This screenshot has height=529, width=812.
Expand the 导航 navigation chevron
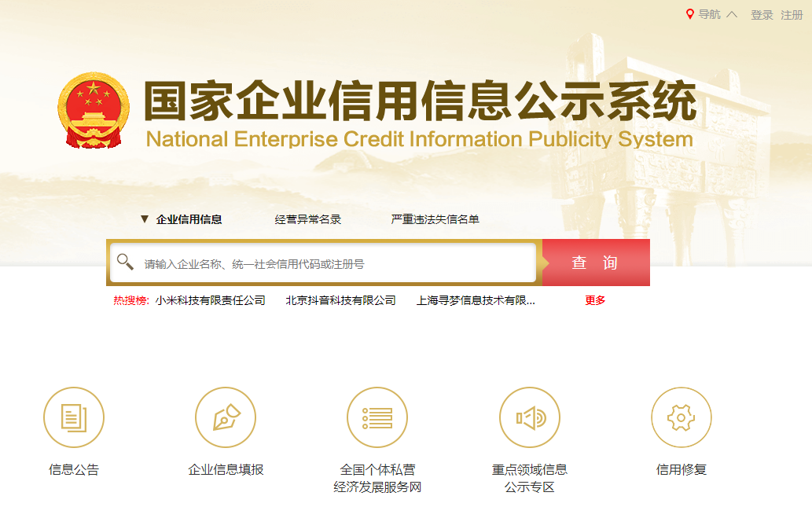tap(731, 14)
